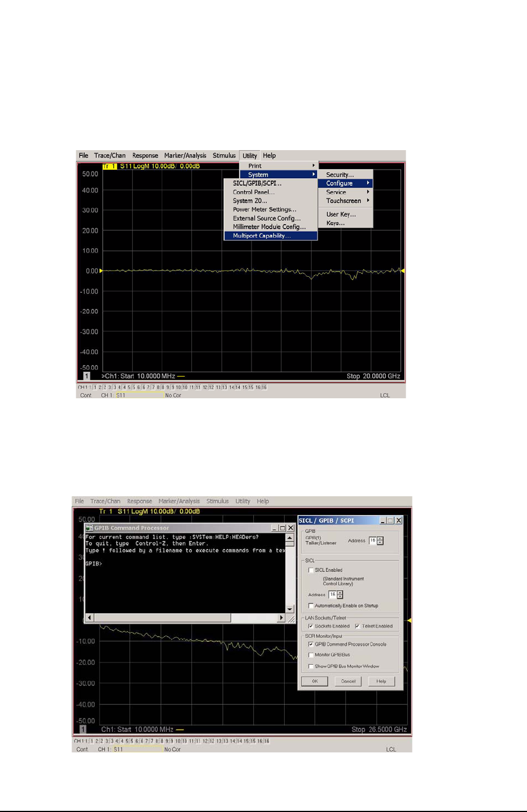Choose Keys... menu entry
The height and width of the screenshot is (812, 527).
point(345,223)
